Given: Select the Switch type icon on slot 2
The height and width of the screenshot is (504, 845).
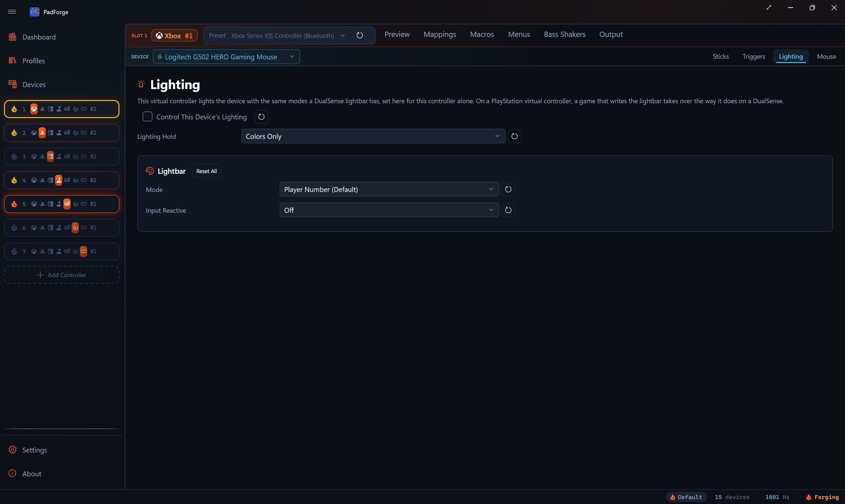Looking at the screenshot, I should tap(50, 133).
